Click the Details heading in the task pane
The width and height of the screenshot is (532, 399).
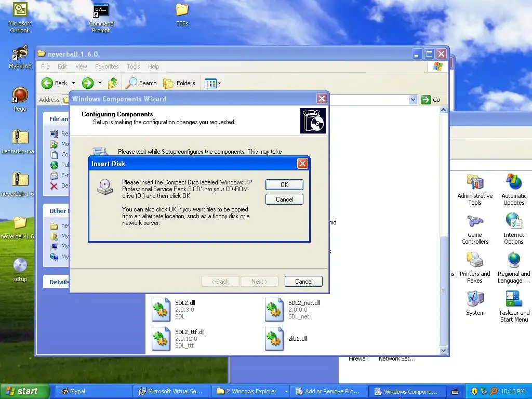(59, 282)
